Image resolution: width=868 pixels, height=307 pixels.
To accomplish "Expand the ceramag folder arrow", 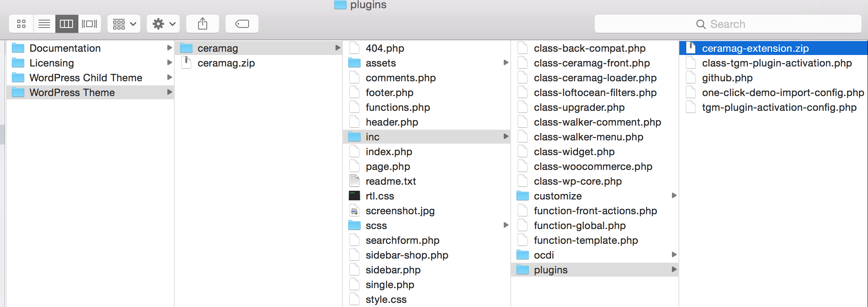I will pyautogui.click(x=338, y=48).
